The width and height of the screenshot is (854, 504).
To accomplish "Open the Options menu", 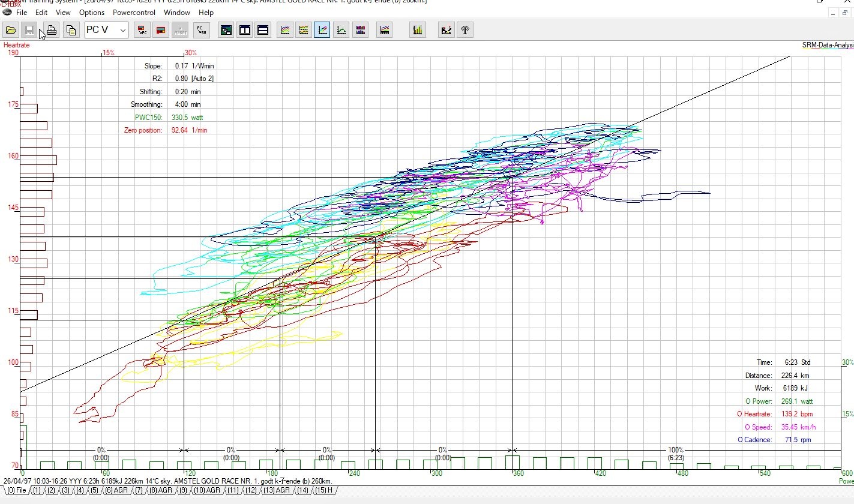I will [x=92, y=12].
